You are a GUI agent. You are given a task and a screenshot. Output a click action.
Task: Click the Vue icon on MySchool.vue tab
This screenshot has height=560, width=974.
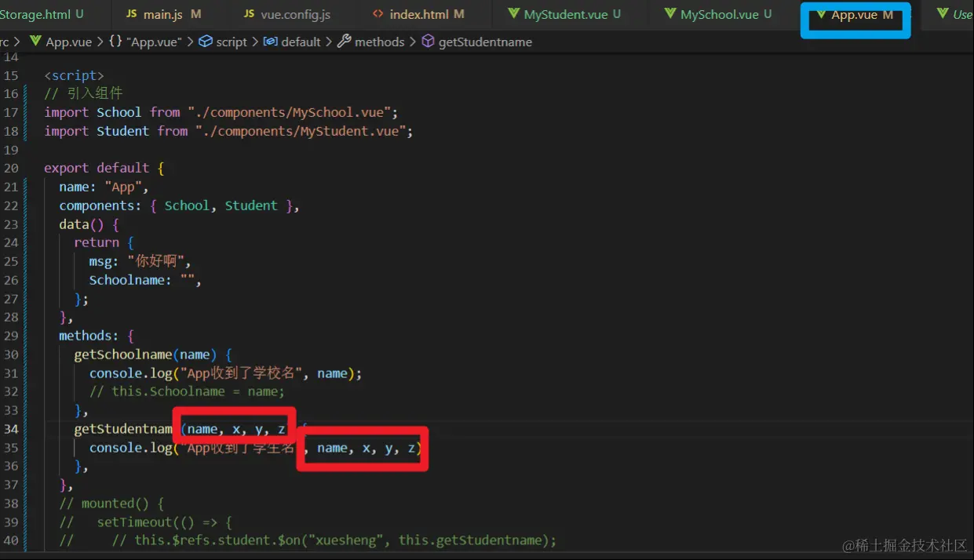click(669, 14)
